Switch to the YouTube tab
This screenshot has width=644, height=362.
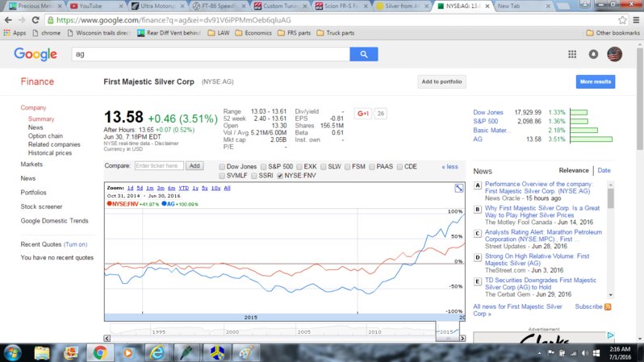[95, 6]
